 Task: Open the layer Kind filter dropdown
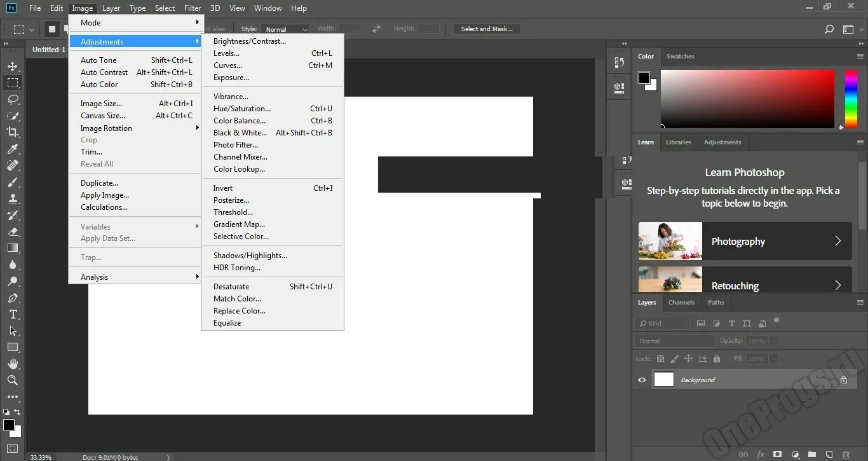663,323
